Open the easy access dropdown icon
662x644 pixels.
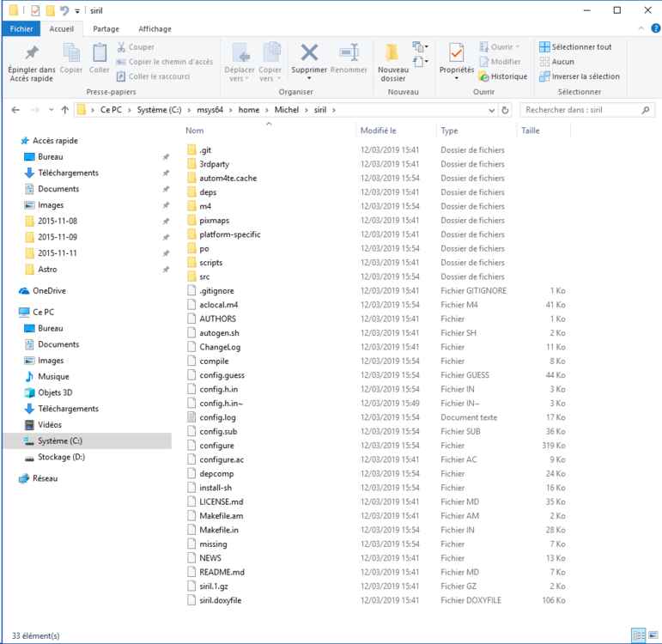tap(420, 62)
